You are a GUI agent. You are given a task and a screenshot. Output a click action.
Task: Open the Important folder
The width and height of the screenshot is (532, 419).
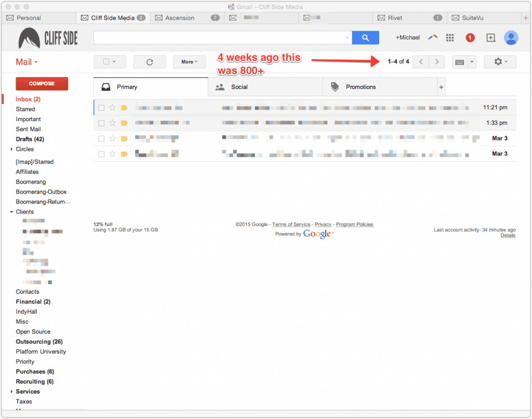click(28, 119)
